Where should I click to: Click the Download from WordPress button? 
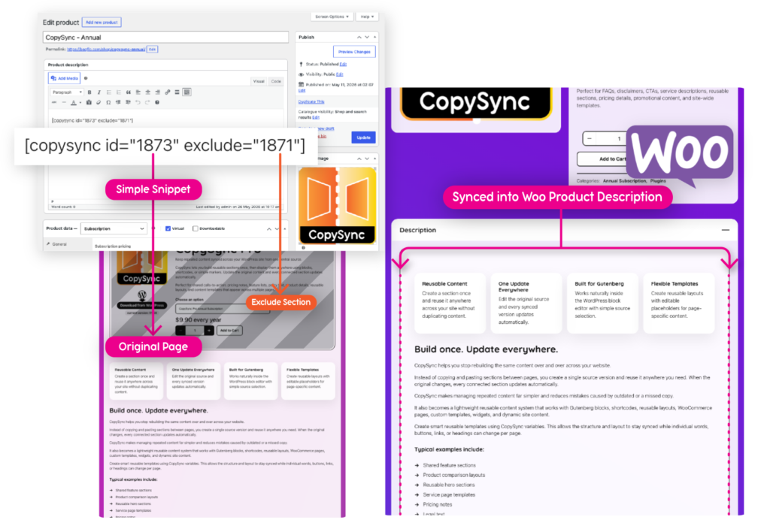pyautogui.click(x=142, y=305)
